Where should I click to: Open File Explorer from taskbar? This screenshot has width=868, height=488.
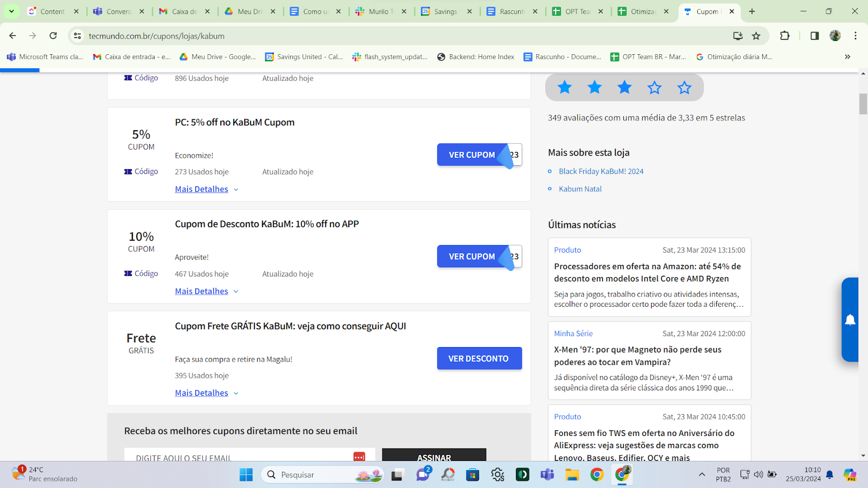572,474
